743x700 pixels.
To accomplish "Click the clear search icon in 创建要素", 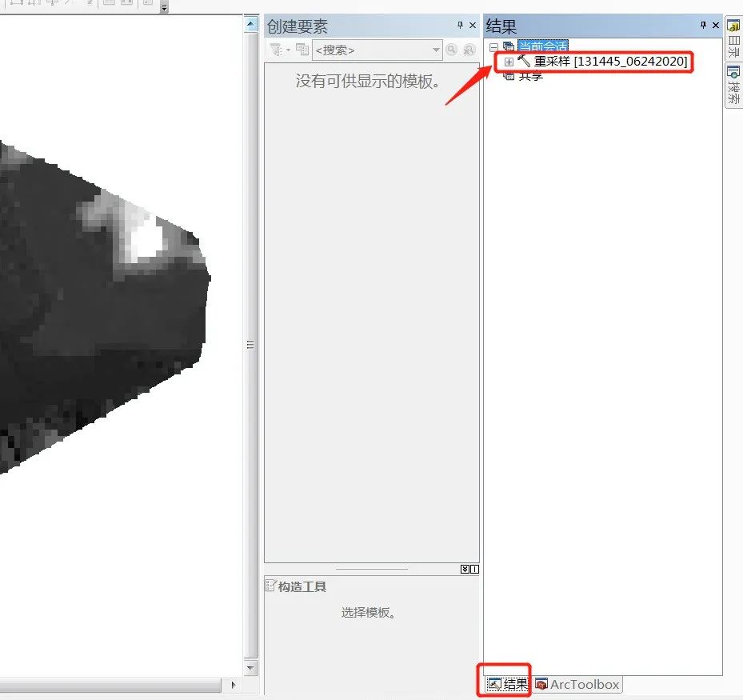I will [469, 50].
